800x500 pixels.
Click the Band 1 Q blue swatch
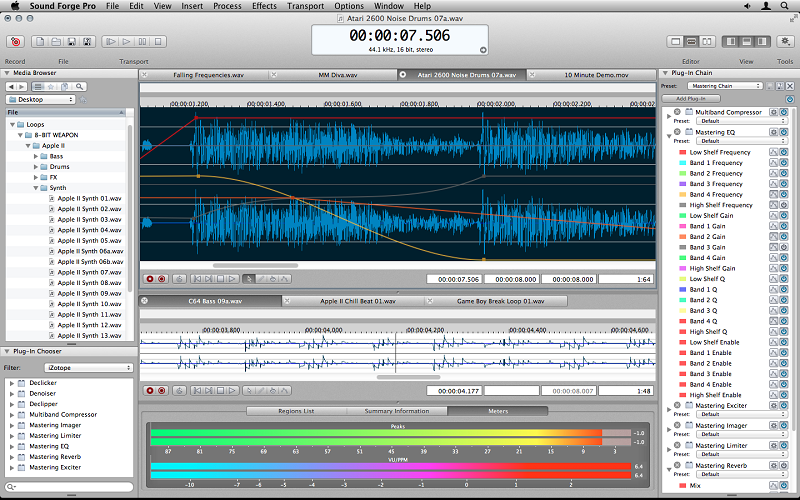682,290
